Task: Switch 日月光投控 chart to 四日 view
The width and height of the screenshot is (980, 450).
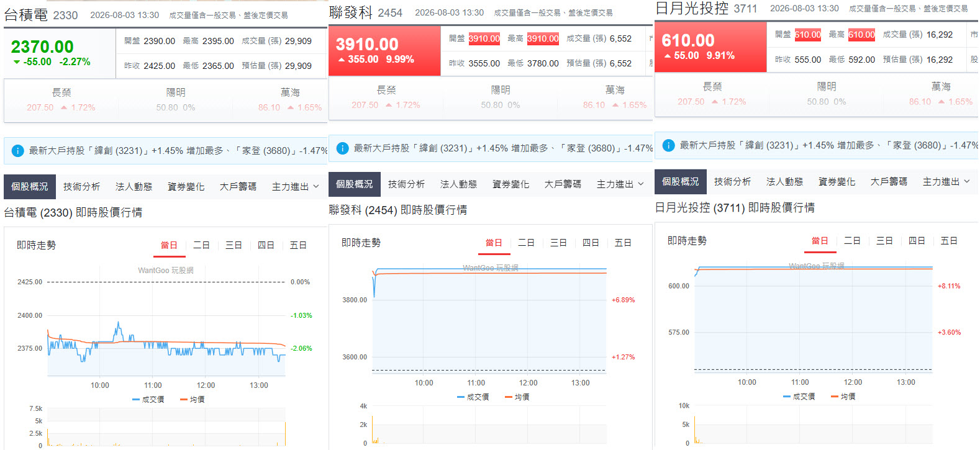Action: pos(917,241)
